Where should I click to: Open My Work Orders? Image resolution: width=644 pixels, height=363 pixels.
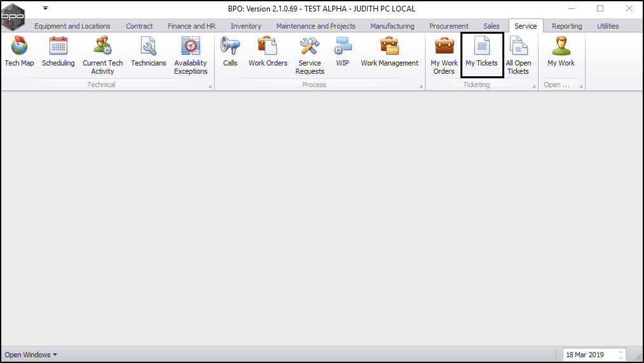444,55
